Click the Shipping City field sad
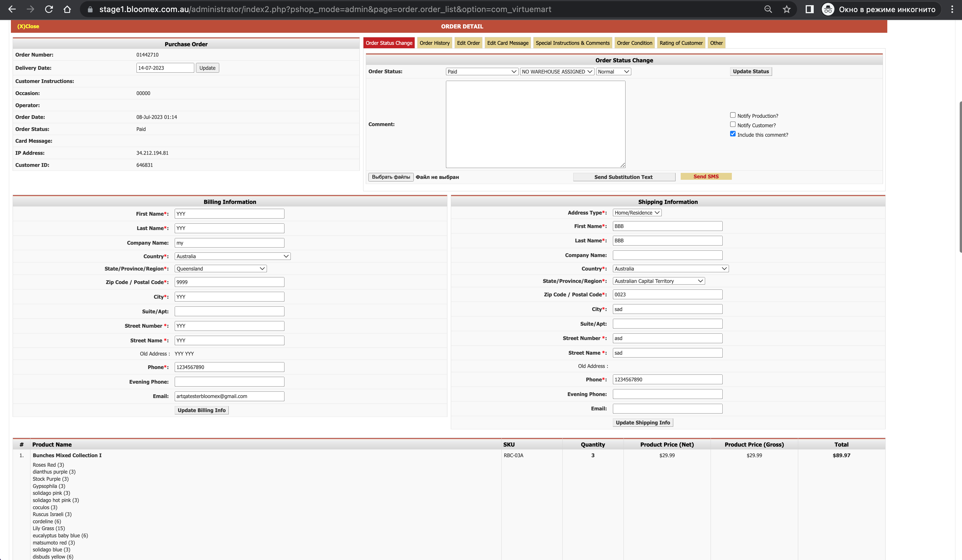The width and height of the screenshot is (962, 560). (668, 309)
